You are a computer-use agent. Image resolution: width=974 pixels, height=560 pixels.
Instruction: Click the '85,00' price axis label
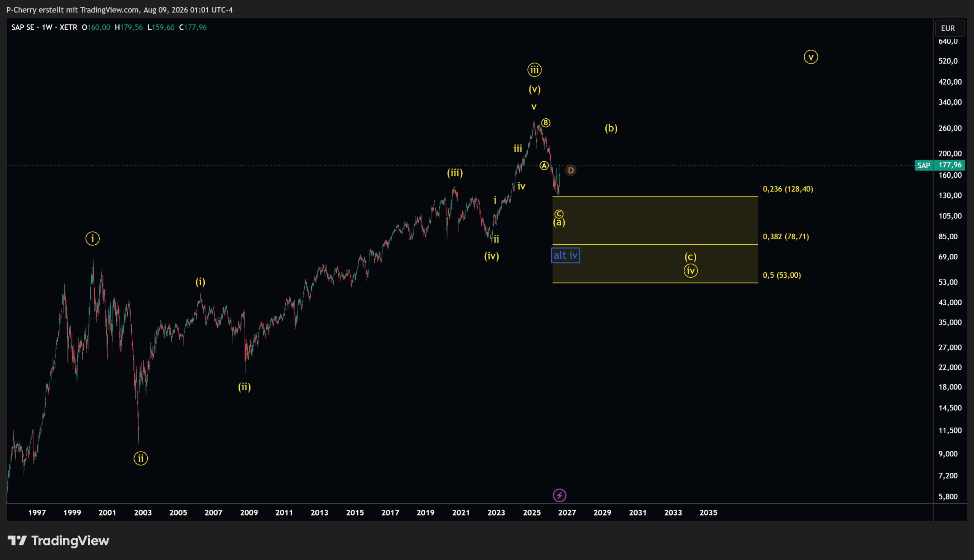(x=948, y=237)
